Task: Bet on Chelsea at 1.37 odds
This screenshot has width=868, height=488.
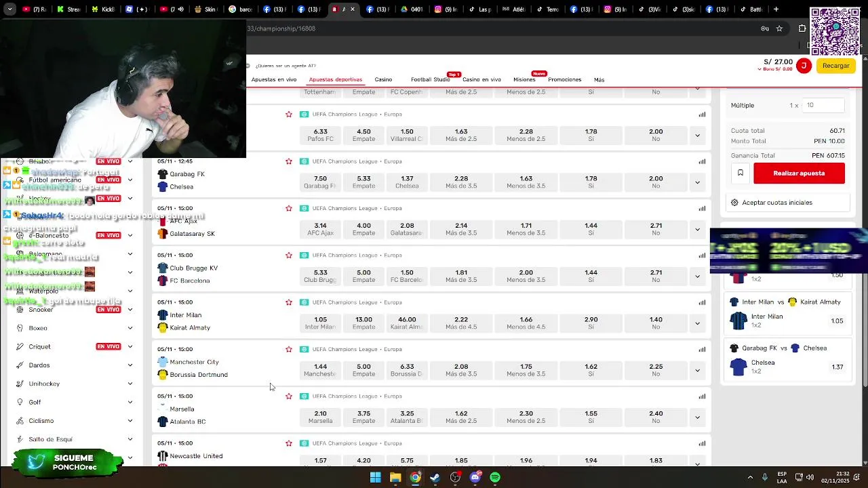Action: tap(407, 182)
